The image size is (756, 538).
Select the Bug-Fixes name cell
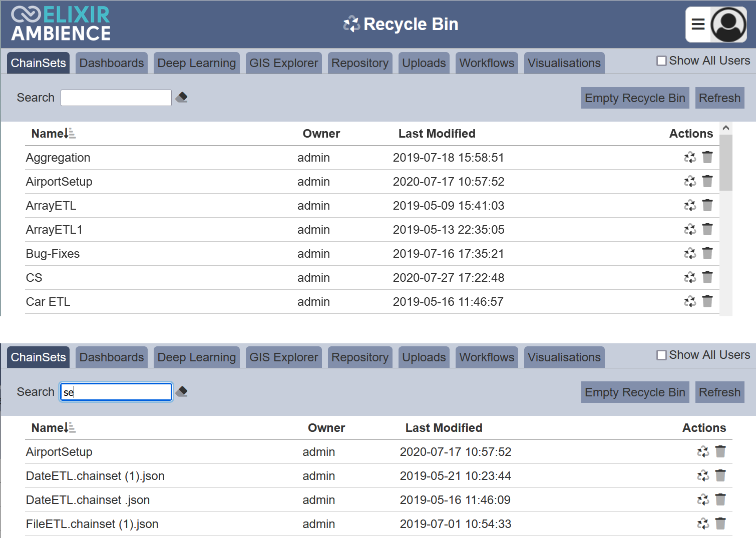(53, 254)
